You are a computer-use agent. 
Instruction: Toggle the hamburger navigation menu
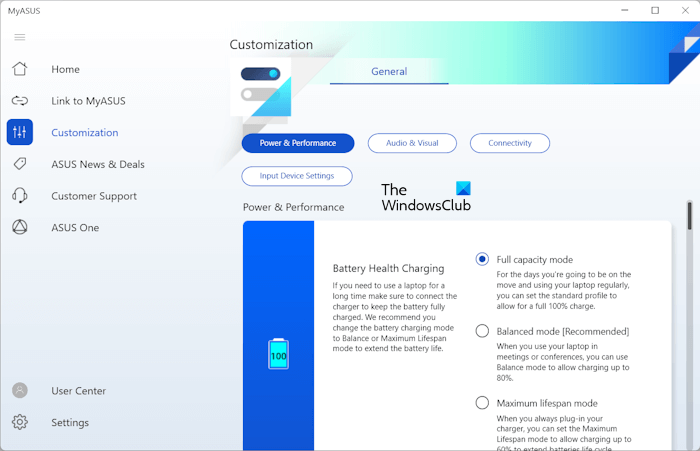point(20,37)
